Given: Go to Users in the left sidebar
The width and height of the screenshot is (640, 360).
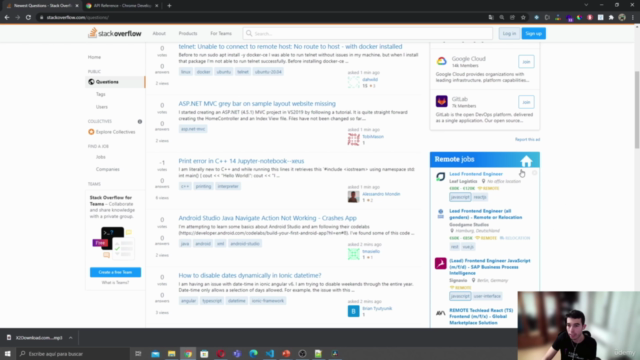Looking at the screenshot, I should (102, 107).
